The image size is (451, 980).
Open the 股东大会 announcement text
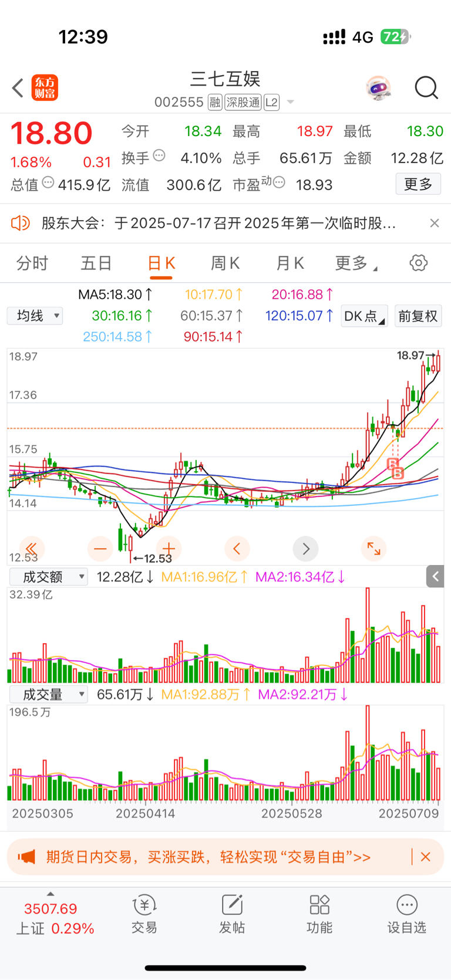[218, 223]
